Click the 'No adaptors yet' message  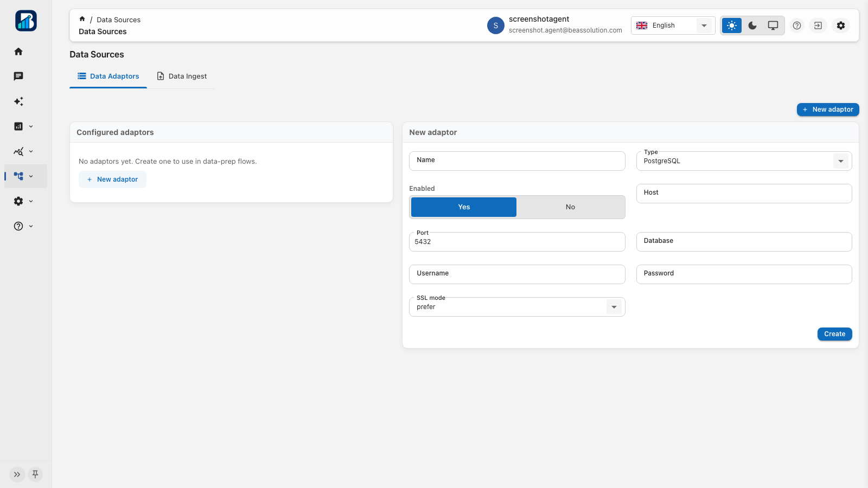click(x=168, y=162)
